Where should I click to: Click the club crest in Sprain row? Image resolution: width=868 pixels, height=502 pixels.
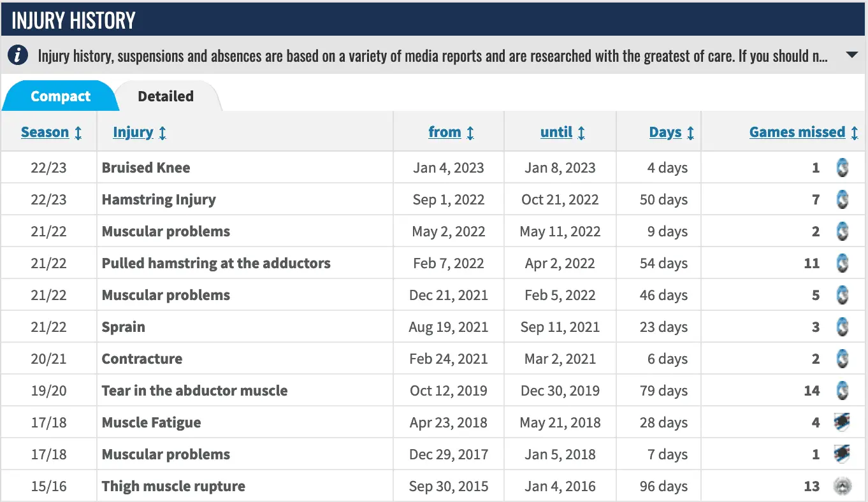[843, 327]
